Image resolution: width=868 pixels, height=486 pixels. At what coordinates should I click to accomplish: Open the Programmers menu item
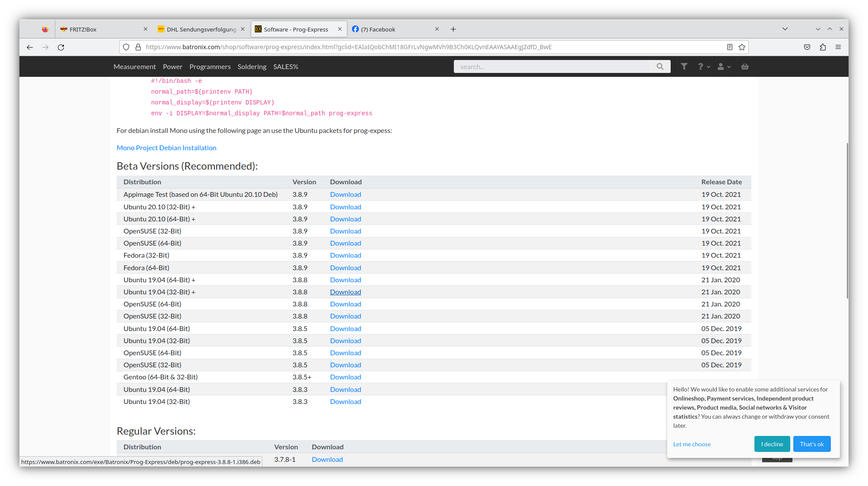210,67
